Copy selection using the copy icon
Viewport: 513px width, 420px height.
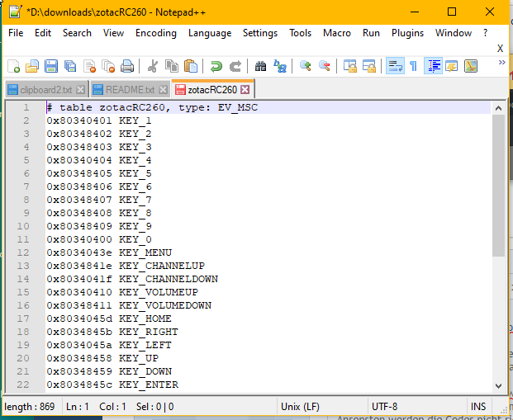click(172, 66)
